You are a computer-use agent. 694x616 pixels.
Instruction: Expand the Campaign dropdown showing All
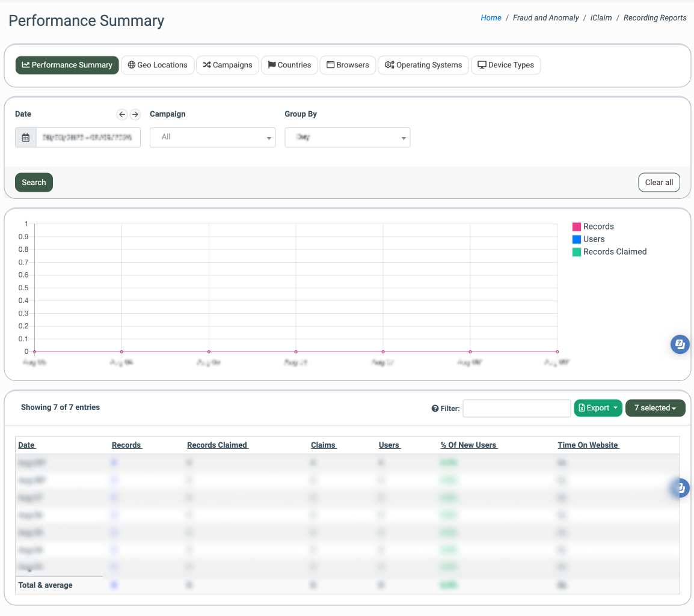point(213,138)
